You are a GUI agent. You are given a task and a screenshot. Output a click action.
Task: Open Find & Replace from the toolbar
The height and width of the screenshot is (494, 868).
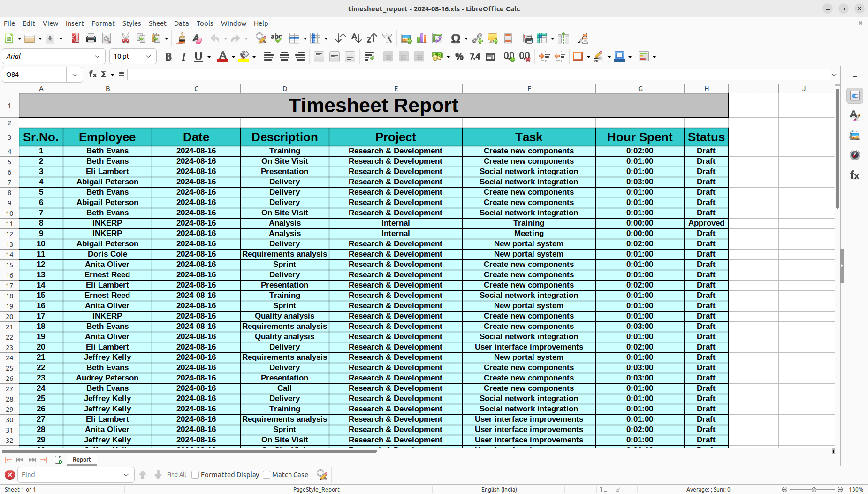[x=261, y=38]
